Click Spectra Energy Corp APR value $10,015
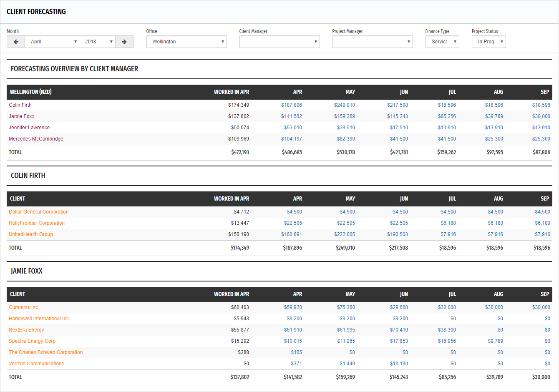The width and height of the screenshot is (559, 392). point(293,341)
